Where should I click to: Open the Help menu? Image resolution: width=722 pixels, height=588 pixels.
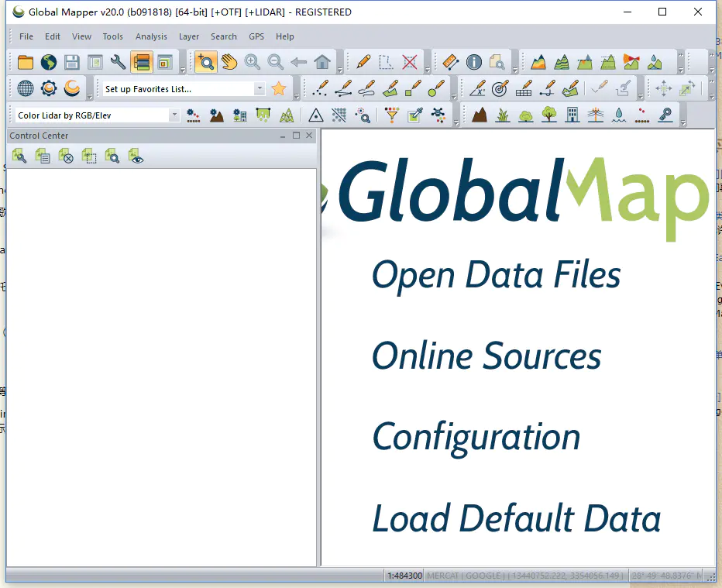pyautogui.click(x=284, y=36)
